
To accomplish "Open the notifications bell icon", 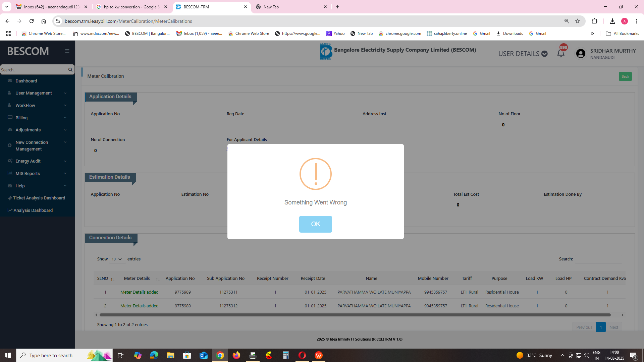I will click(x=561, y=53).
